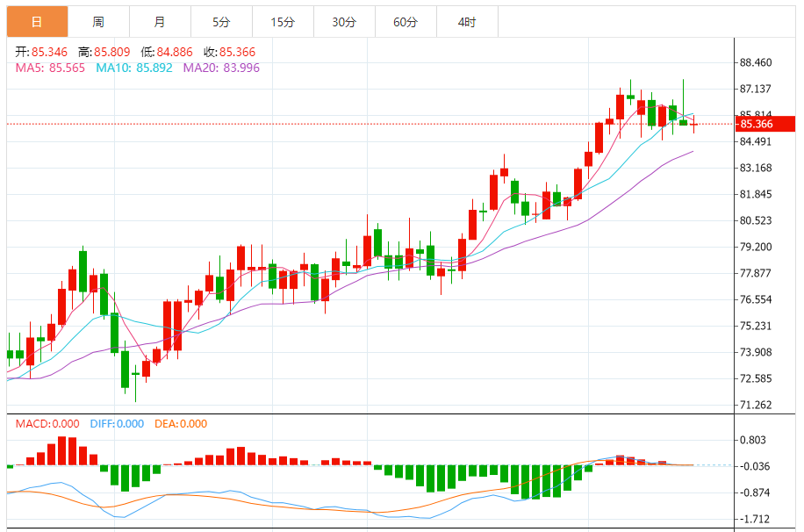This screenshot has height=532, width=804.
Task: Click the DIFF:0.000 label
Action: (117, 424)
